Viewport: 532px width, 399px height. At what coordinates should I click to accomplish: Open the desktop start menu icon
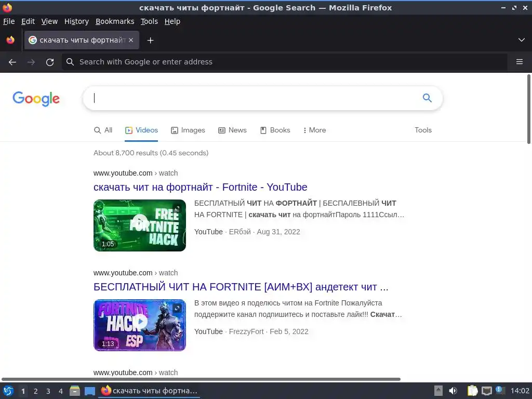(x=8, y=391)
